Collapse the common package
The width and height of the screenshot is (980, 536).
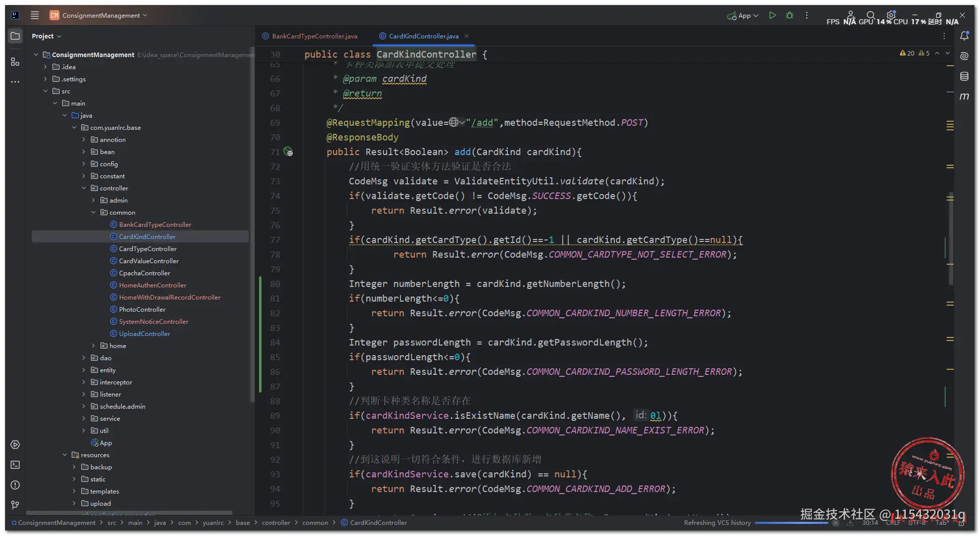pos(93,212)
